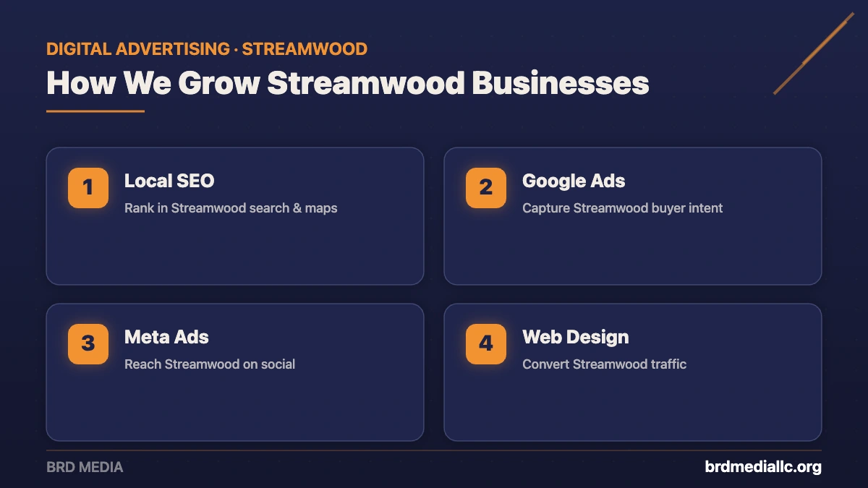Select the 'Web Design' heading
Viewport: 868px width, 488px height.
[x=576, y=337]
